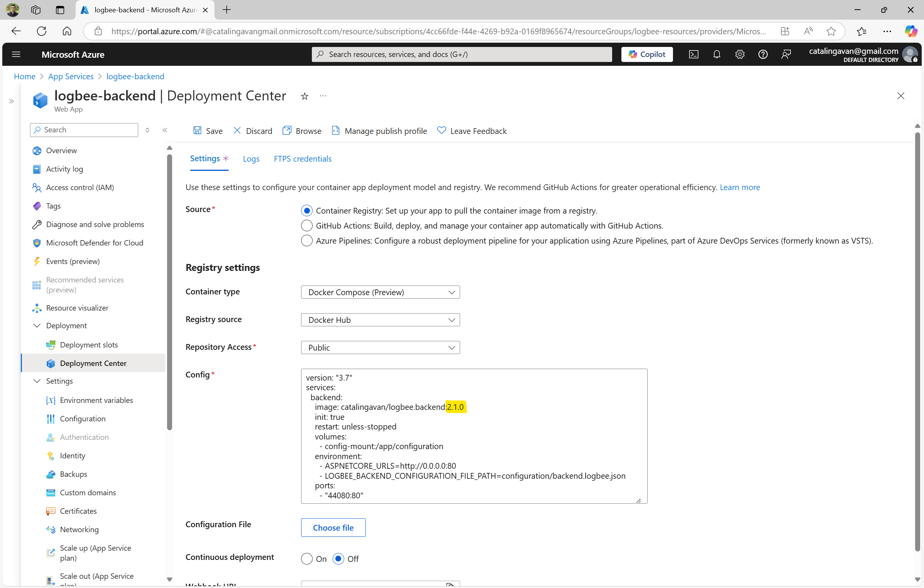The width and height of the screenshot is (924, 588).
Task: Open Environment variables in sidebar
Action: point(96,400)
